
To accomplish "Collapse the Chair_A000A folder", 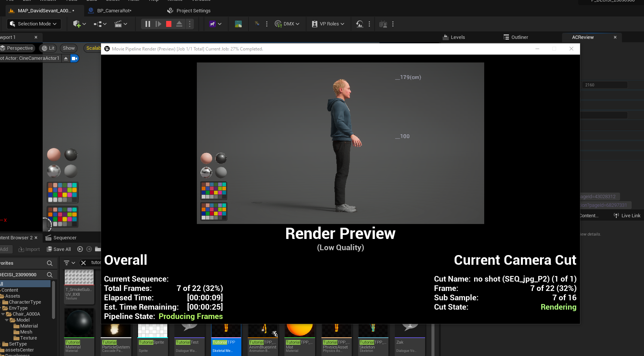I will pos(3,314).
